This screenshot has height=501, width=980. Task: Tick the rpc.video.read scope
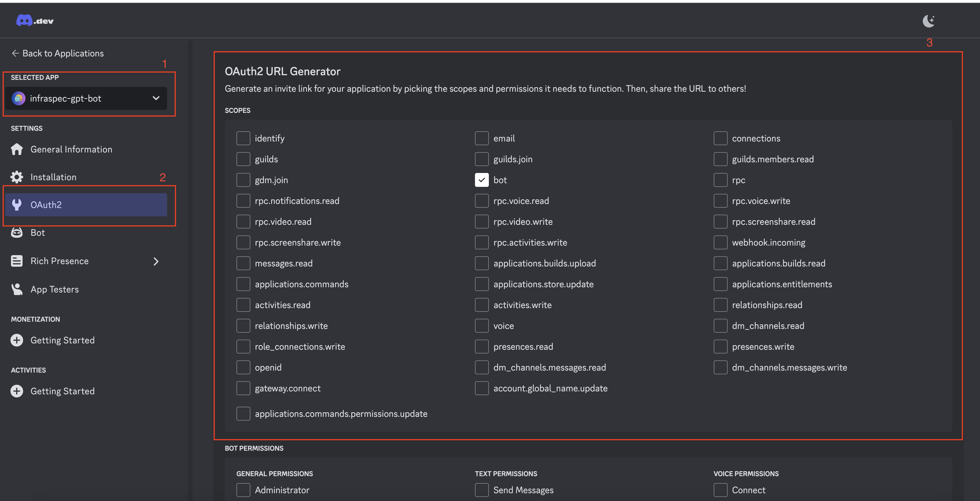[x=243, y=222]
